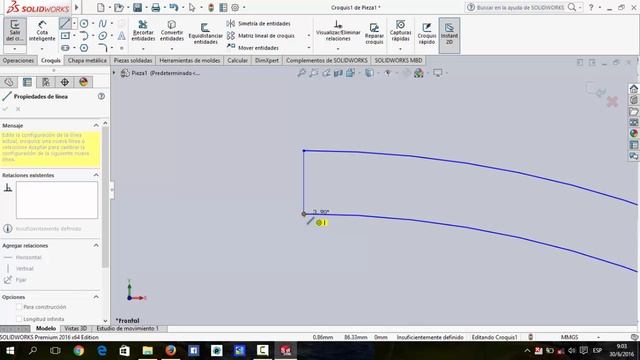Open the Options gear icon
This screenshot has width=640, height=360.
(x=235, y=7)
